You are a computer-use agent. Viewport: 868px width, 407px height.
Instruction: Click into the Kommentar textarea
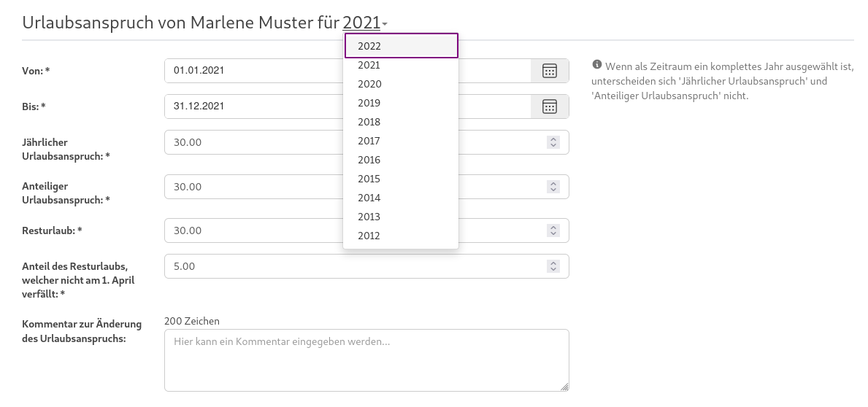tap(366, 360)
